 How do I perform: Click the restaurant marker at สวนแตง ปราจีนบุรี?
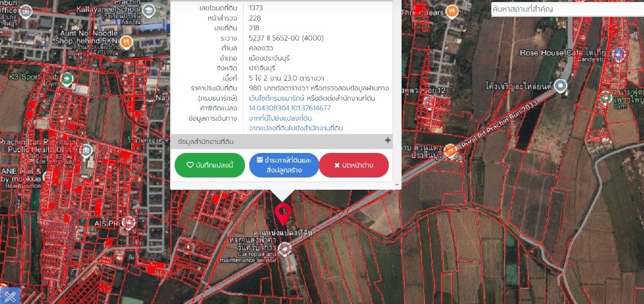point(451,150)
